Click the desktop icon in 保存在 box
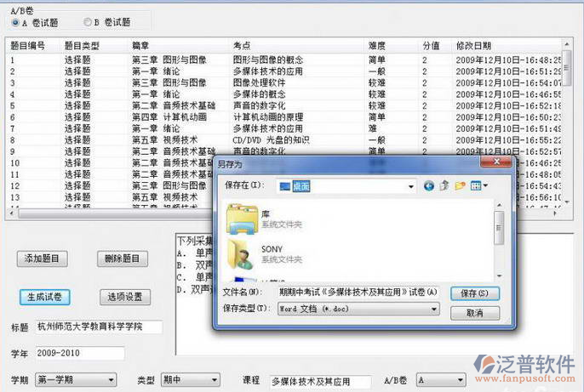584x392 pixels. (285, 186)
